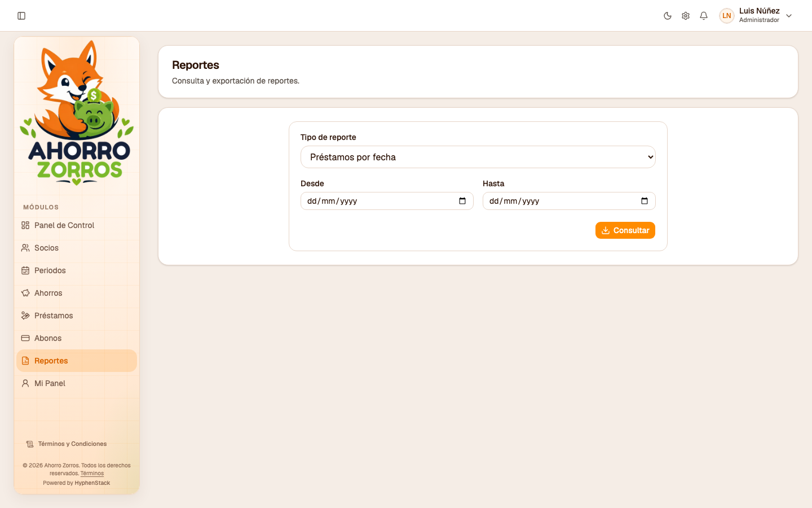The width and height of the screenshot is (812, 508).
Task: Click the Ahorro Zorros fox logo
Action: tap(77, 113)
